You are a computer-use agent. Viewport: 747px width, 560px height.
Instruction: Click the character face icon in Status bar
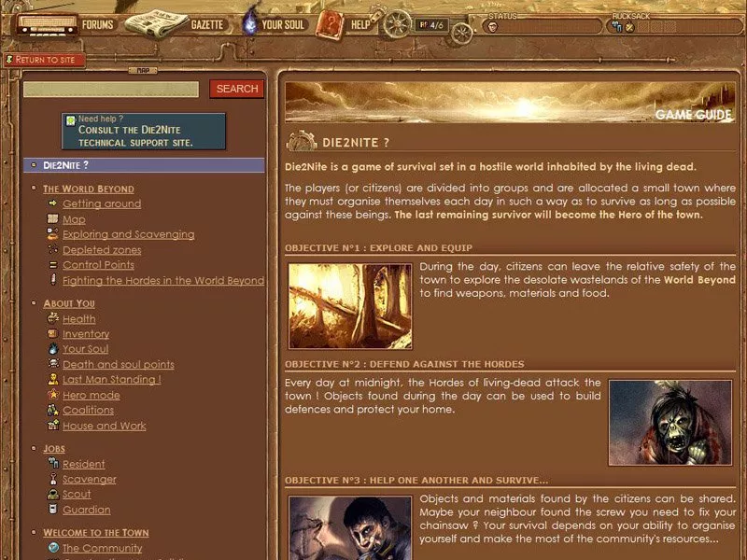(492, 26)
